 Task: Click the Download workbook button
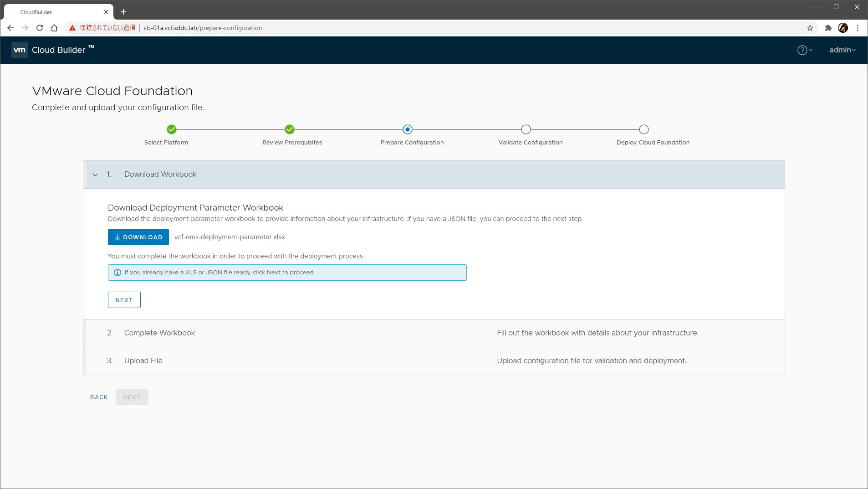138,237
